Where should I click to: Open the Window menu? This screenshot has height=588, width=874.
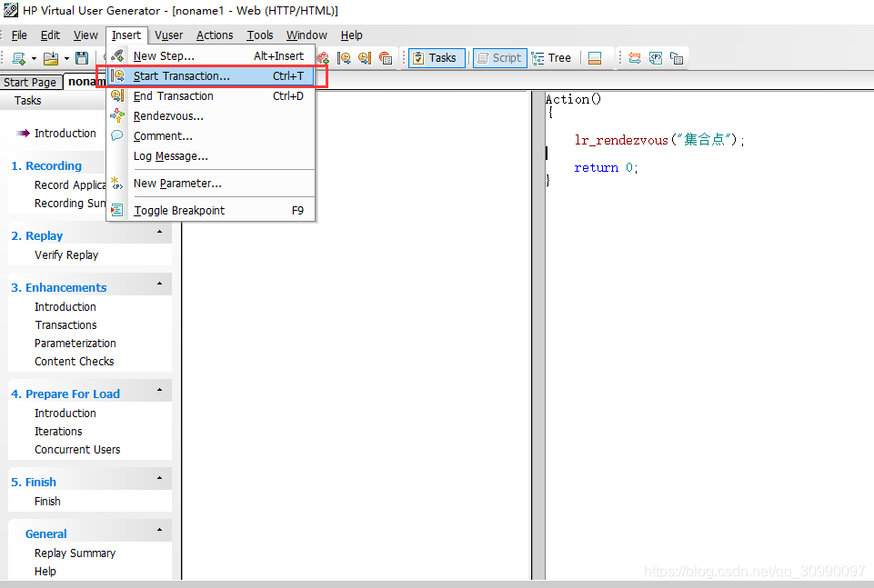(306, 35)
